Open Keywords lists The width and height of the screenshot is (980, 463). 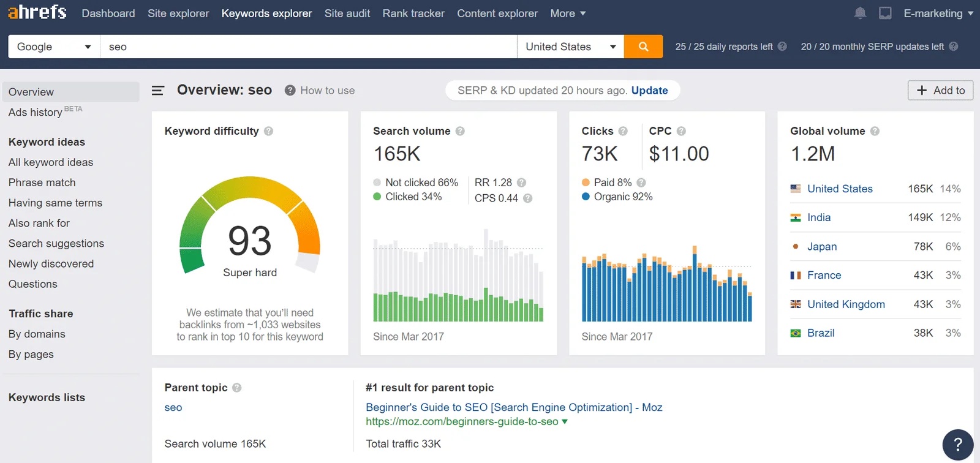point(47,397)
